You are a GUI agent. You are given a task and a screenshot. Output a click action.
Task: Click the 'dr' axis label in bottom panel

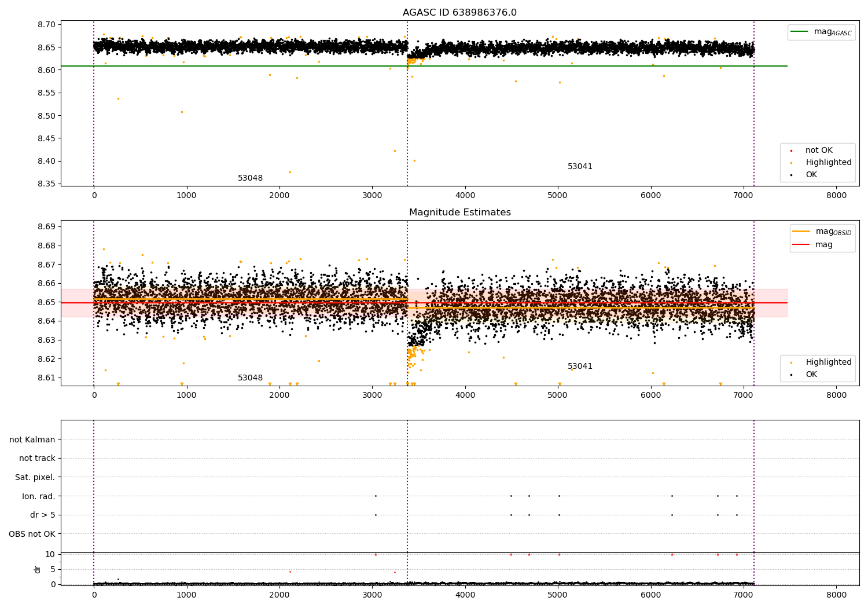coord(38,569)
